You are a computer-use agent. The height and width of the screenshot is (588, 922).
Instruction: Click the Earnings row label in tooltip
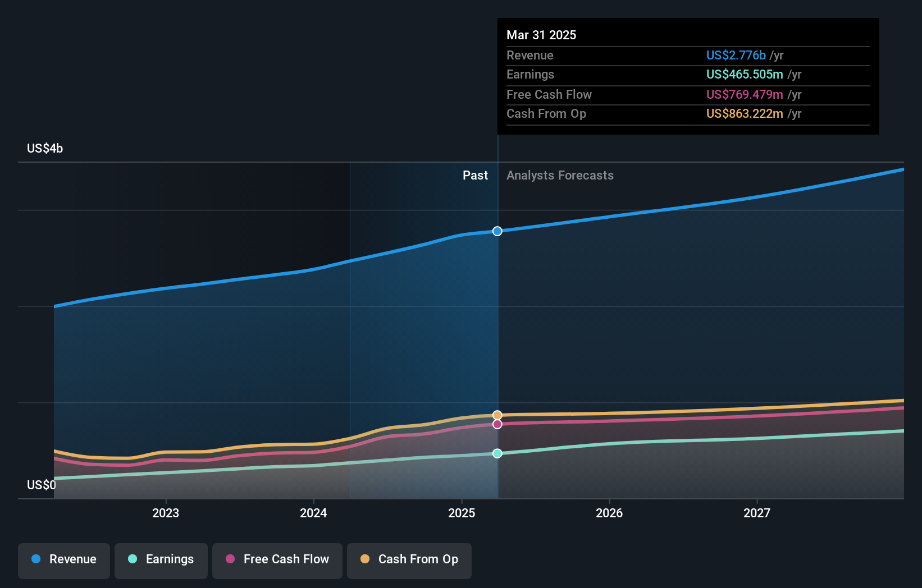(530, 74)
